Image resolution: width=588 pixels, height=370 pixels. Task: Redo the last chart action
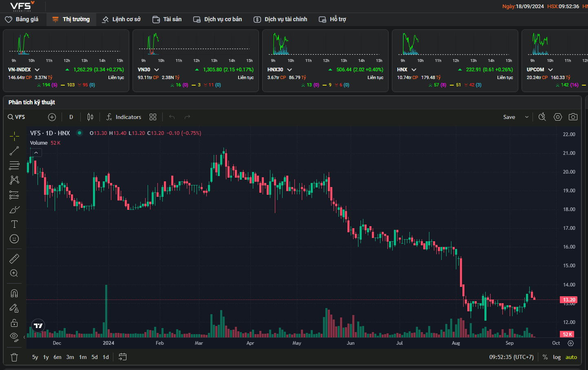pyautogui.click(x=187, y=117)
